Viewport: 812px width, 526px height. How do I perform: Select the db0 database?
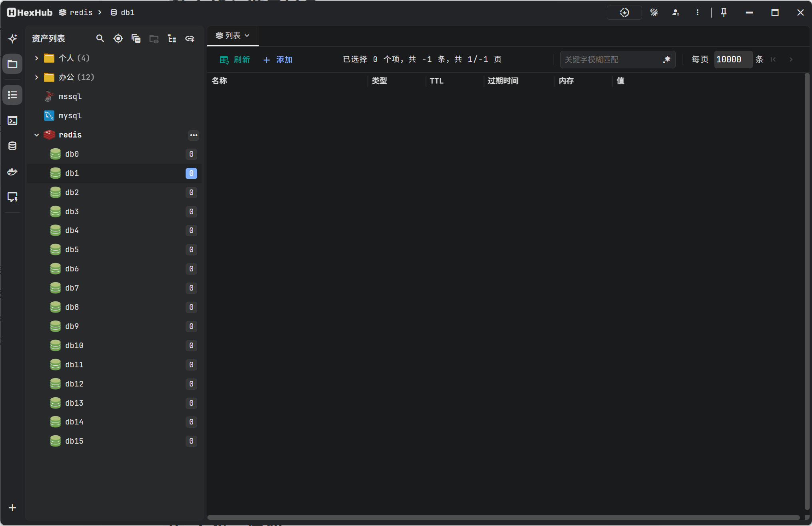(114, 154)
